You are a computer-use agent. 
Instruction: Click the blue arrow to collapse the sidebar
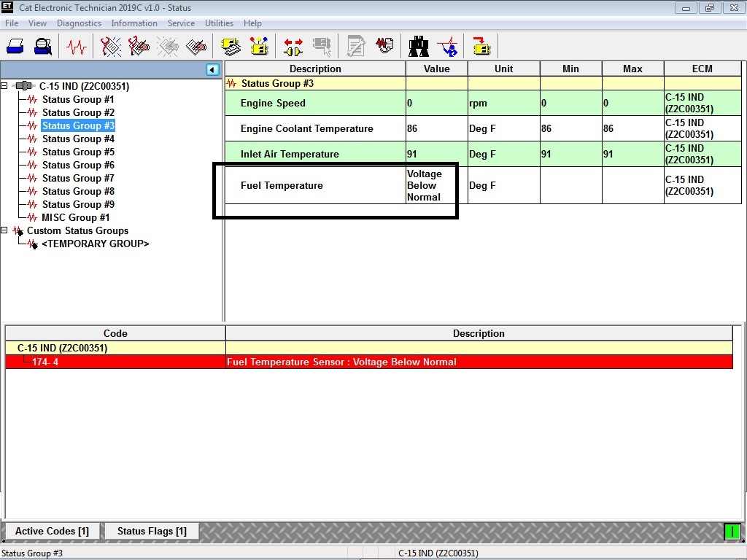point(212,69)
